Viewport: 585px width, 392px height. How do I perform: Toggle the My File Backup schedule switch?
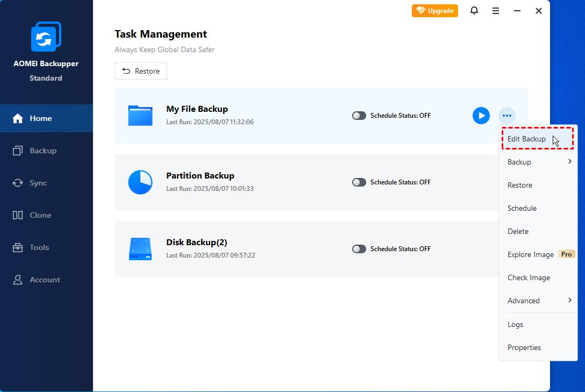click(x=359, y=116)
